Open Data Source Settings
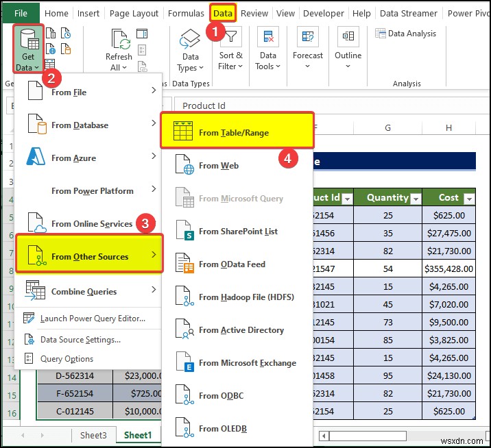The height and width of the screenshot is (448, 491). (x=88, y=340)
